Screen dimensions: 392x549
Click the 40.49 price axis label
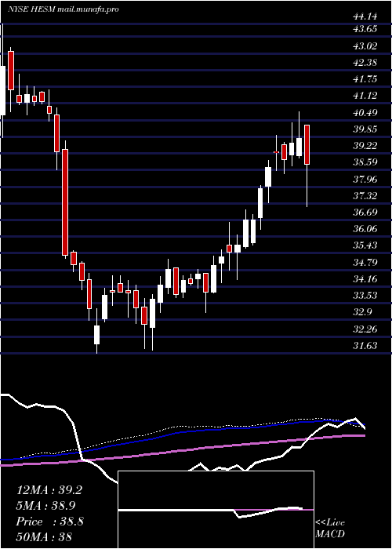tap(365, 112)
